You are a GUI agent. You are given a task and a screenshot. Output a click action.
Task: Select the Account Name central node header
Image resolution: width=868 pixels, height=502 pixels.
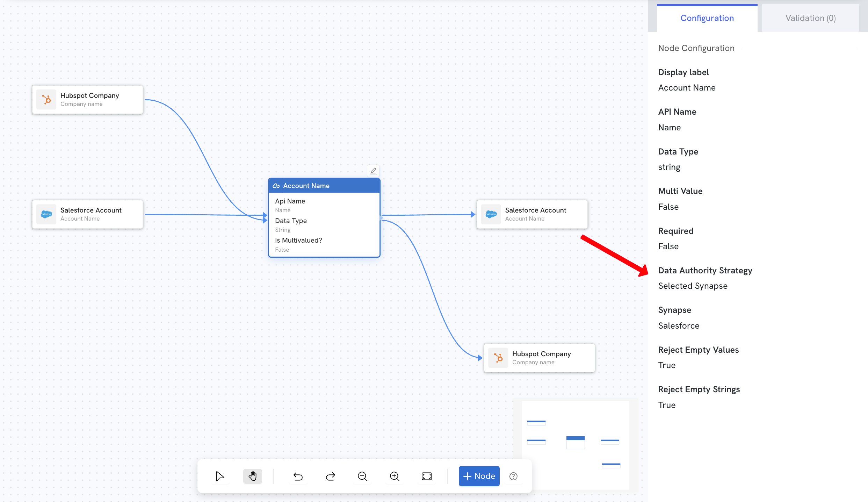[324, 186]
